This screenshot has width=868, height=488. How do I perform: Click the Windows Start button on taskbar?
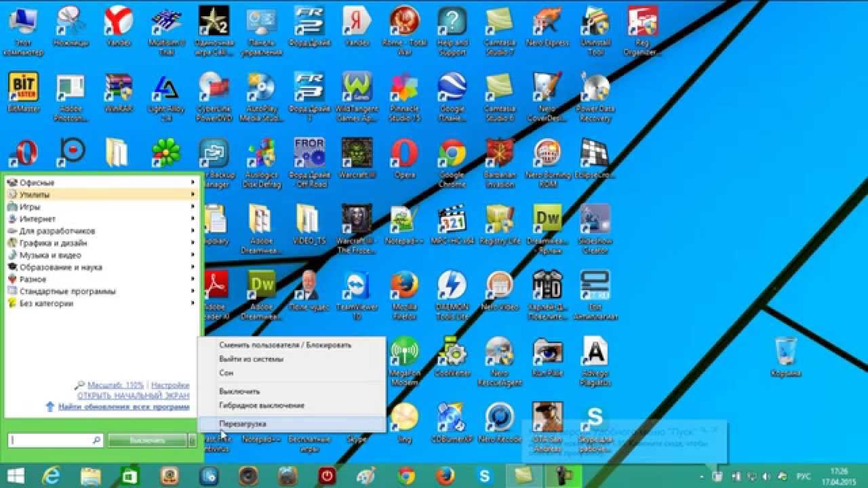pyautogui.click(x=15, y=475)
